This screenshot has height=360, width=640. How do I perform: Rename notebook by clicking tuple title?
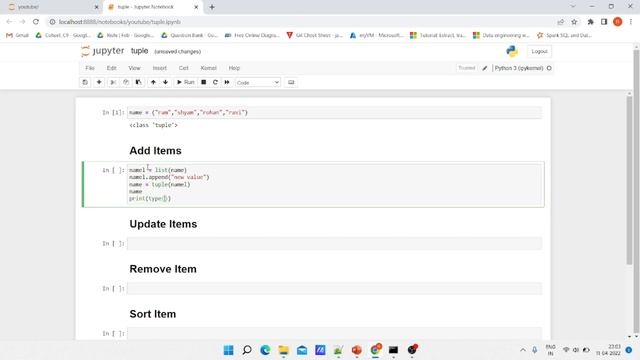click(x=140, y=51)
